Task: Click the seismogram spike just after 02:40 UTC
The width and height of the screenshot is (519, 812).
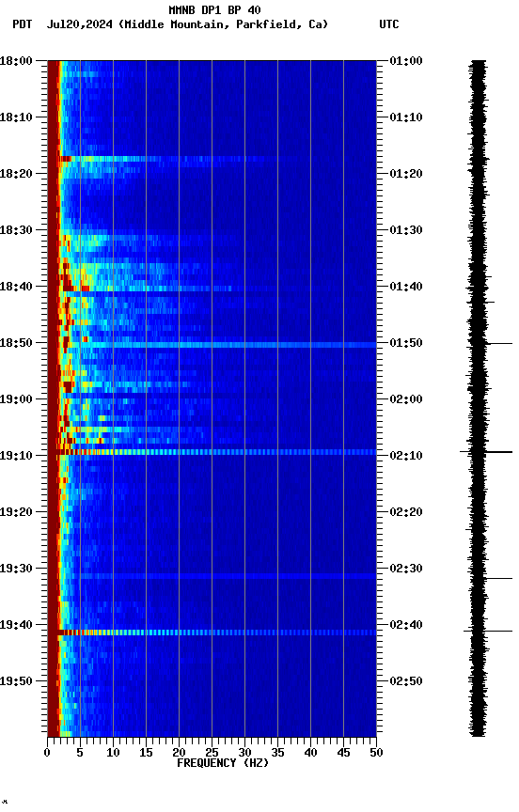Action: coord(488,632)
